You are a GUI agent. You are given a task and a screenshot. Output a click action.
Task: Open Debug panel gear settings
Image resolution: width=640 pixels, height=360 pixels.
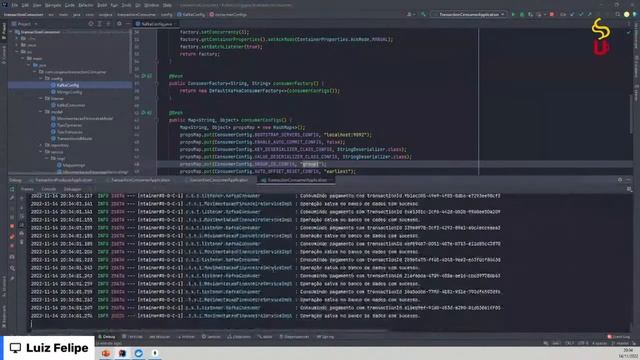point(620,180)
